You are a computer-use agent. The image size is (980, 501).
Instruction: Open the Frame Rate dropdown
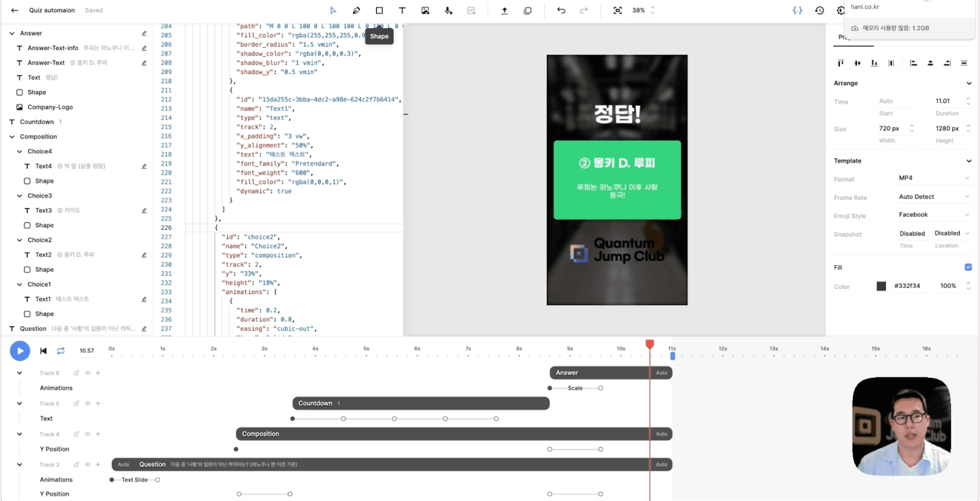tap(934, 197)
